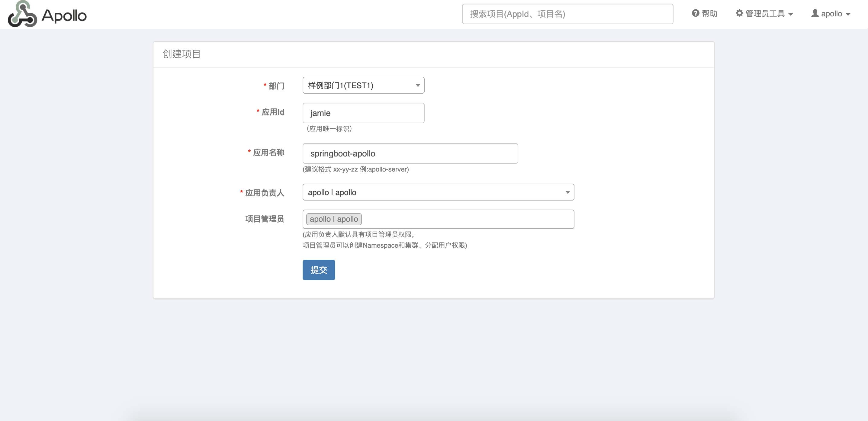Click the springboot-apollo application name field
Screen dimensions: 868x421
point(410,153)
